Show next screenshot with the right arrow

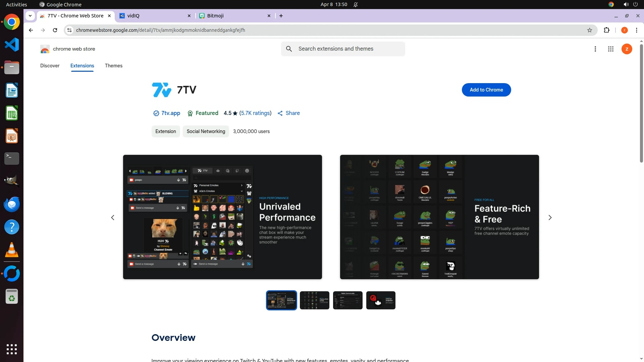click(x=550, y=218)
